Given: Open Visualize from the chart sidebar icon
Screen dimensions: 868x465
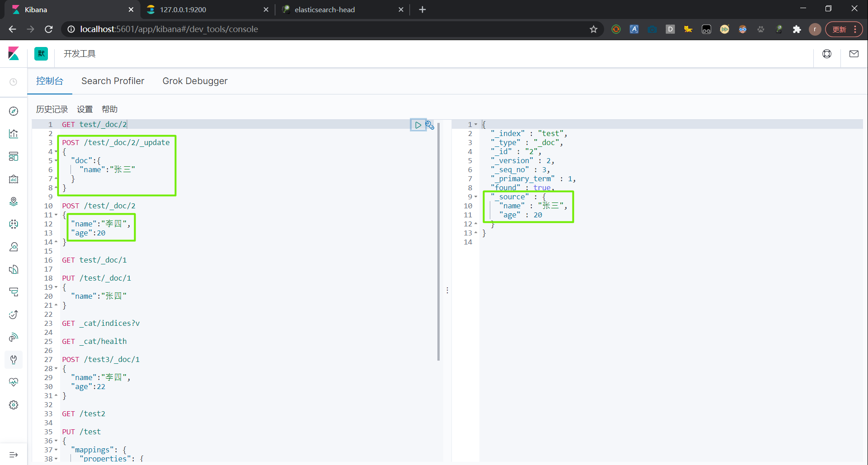Looking at the screenshot, I should 14,134.
